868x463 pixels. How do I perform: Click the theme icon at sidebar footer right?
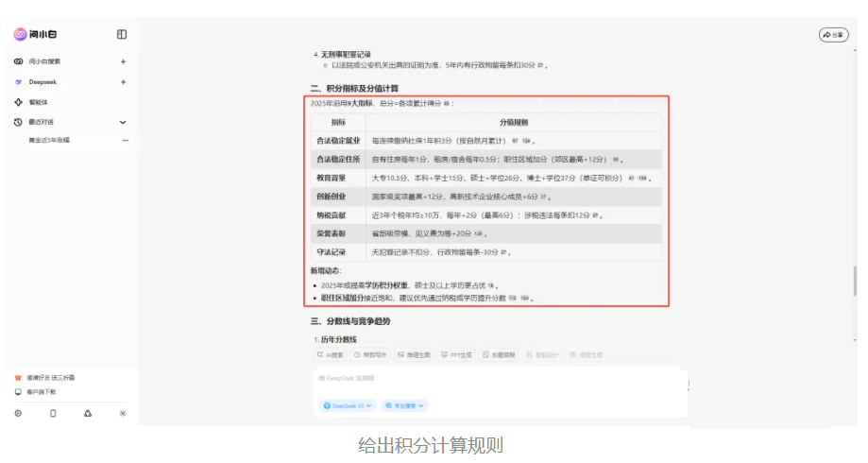pyautogui.click(x=123, y=413)
